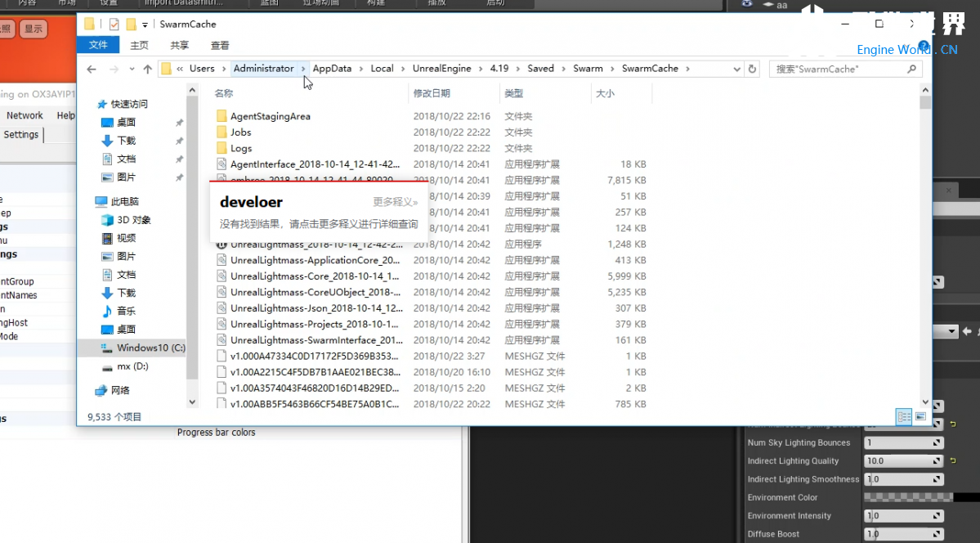
Task: Expand the chevron after Administrator breadcrumb
Action: click(x=303, y=68)
